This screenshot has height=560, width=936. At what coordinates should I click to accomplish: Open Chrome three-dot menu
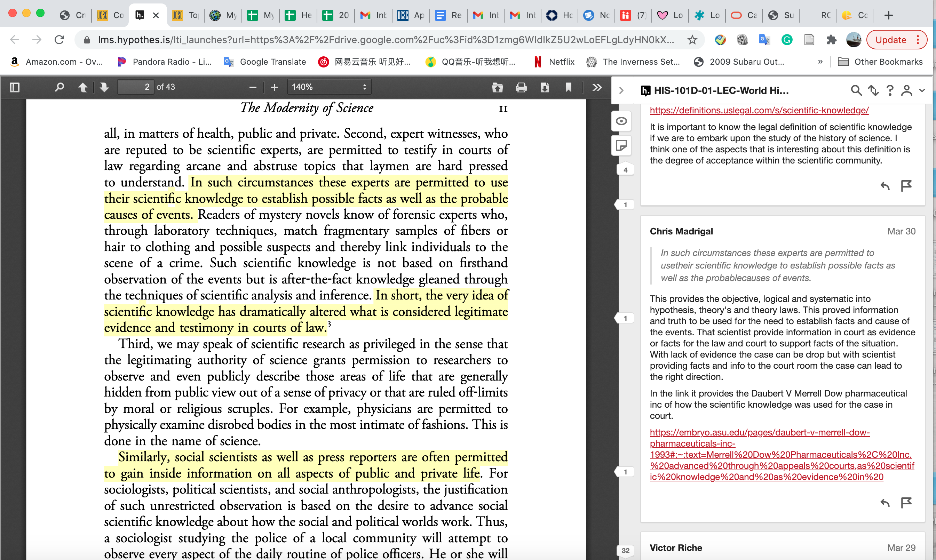tap(918, 40)
